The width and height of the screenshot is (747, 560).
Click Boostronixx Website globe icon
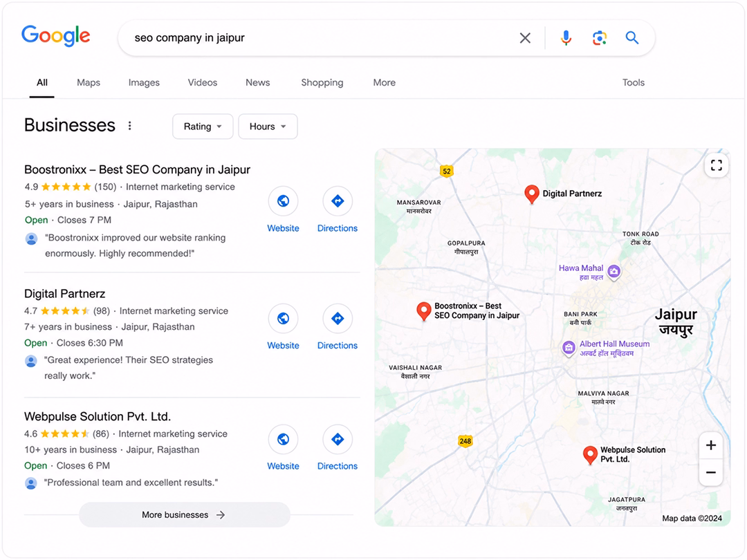(x=283, y=201)
